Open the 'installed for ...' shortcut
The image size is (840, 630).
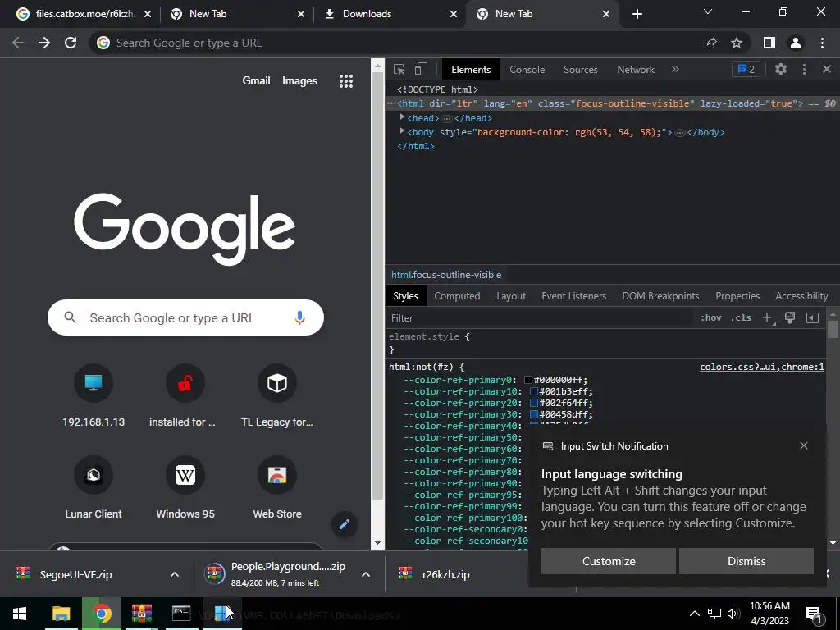click(185, 395)
